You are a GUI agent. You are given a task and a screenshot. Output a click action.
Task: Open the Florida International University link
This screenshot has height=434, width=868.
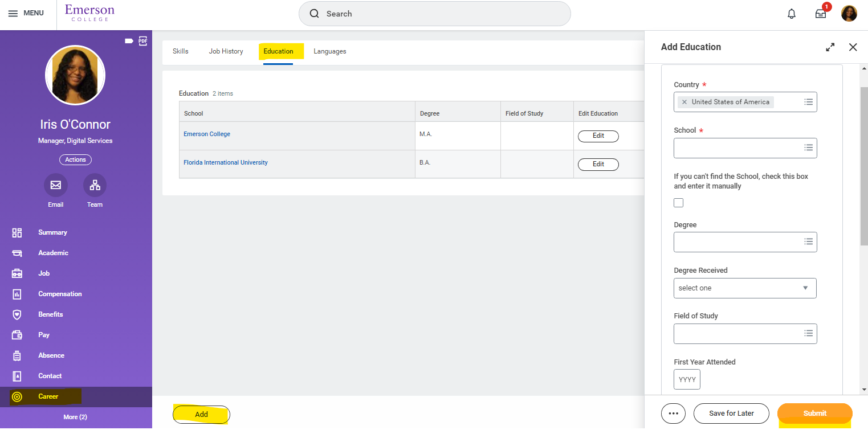pyautogui.click(x=226, y=163)
